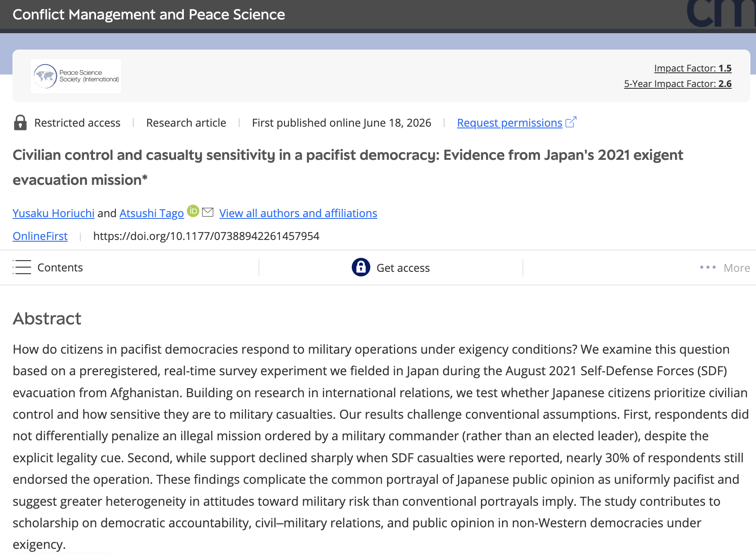Open the Contents menu label
This screenshot has height=554, width=756.
pyautogui.click(x=60, y=268)
